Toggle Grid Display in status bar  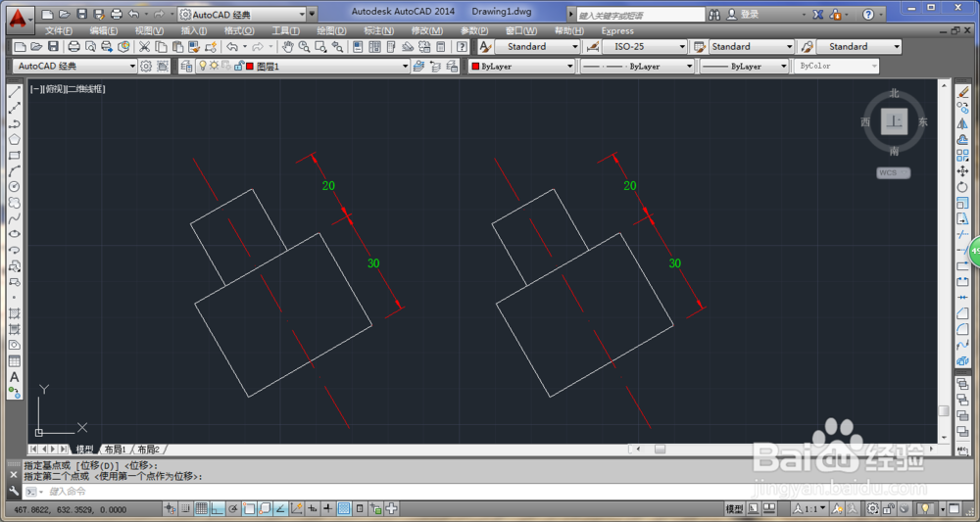(202, 508)
